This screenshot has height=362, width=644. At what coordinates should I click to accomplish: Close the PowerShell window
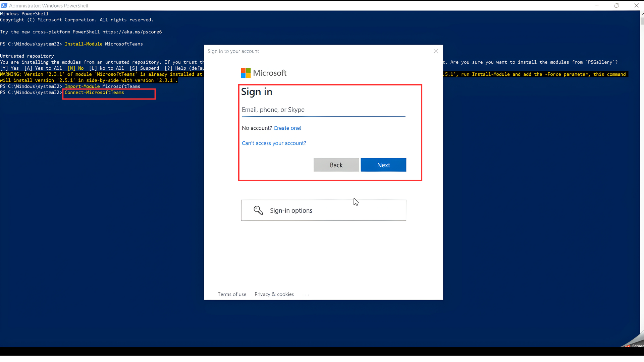pos(636,5)
